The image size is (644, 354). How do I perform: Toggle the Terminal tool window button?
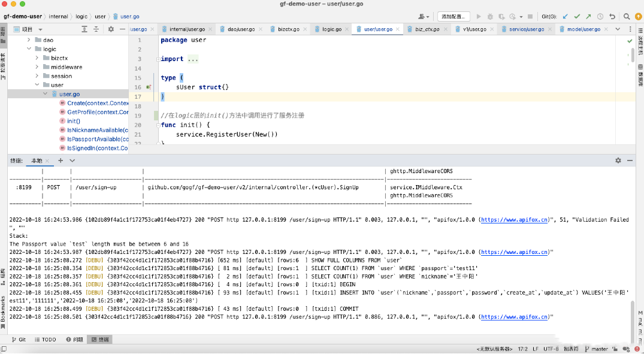click(x=100, y=340)
